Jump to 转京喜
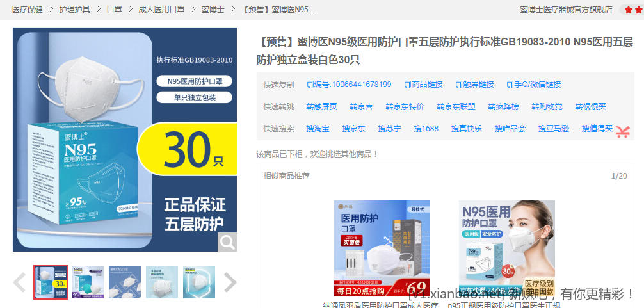644x308 pixels. coord(362,107)
